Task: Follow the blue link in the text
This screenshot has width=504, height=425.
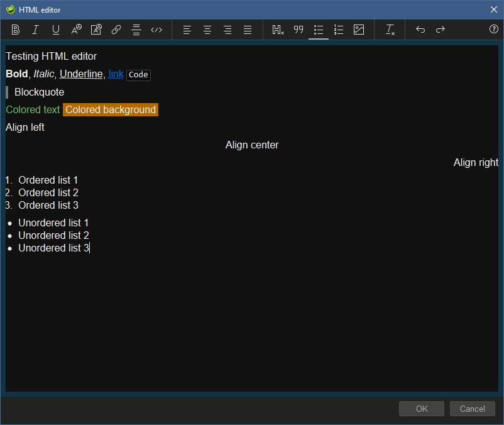Action: pos(116,74)
